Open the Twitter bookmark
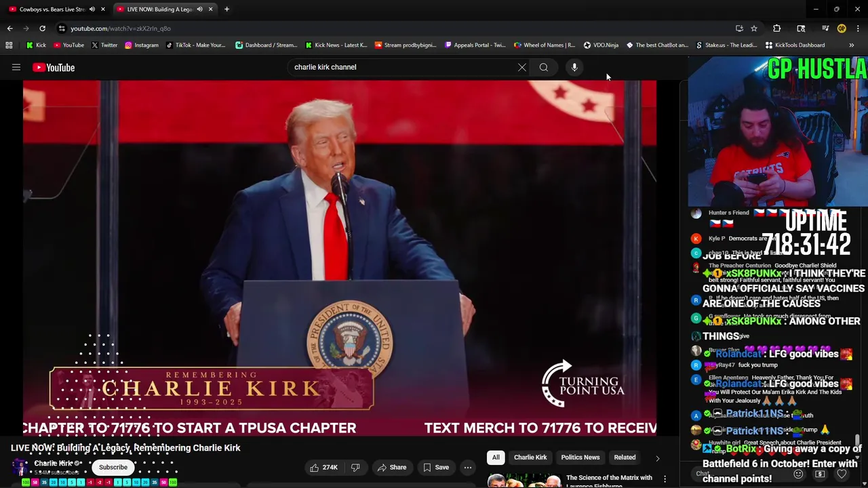868x488 pixels. click(104, 45)
